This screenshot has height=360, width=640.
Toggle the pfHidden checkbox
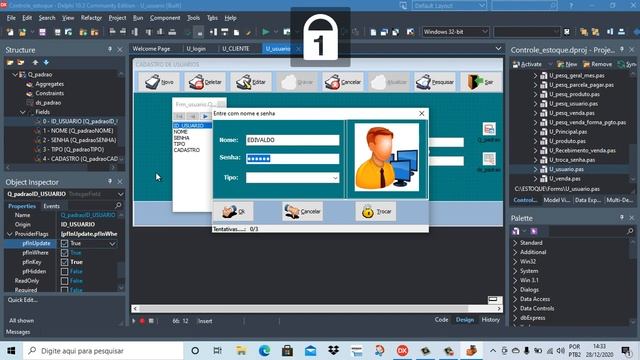tap(64, 271)
